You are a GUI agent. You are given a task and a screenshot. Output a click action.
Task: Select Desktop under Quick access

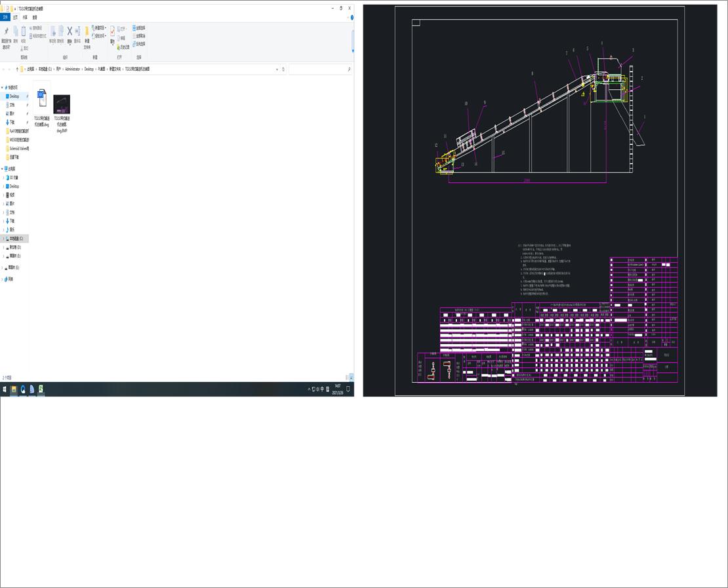click(x=14, y=96)
